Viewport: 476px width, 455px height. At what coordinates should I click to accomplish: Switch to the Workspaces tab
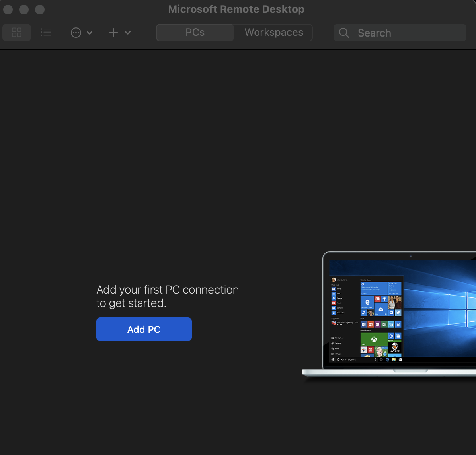(274, 33)
